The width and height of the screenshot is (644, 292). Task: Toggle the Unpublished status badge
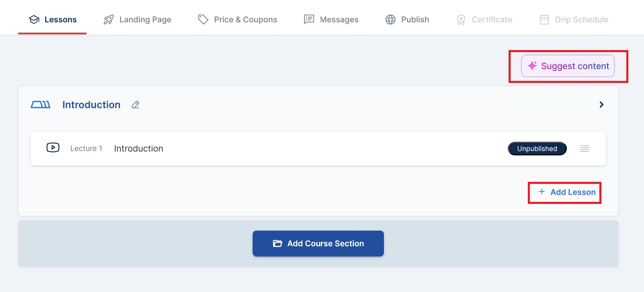click(x=537, y=148)
